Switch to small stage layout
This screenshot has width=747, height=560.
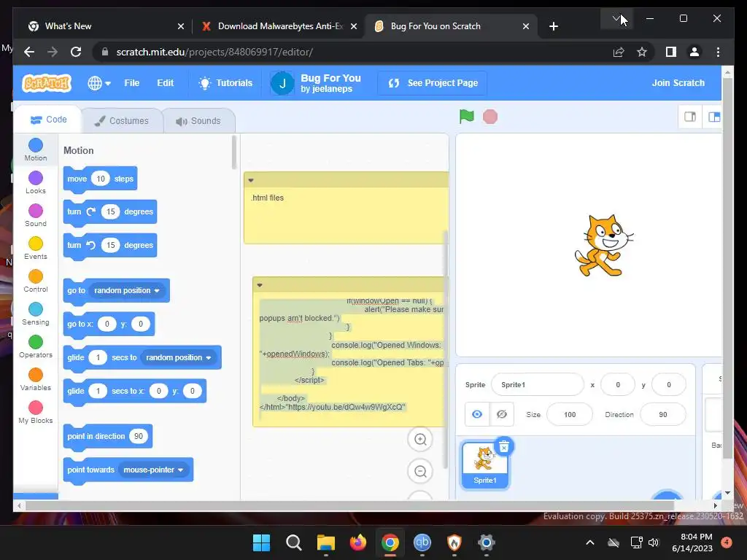(x=690, y=117)
